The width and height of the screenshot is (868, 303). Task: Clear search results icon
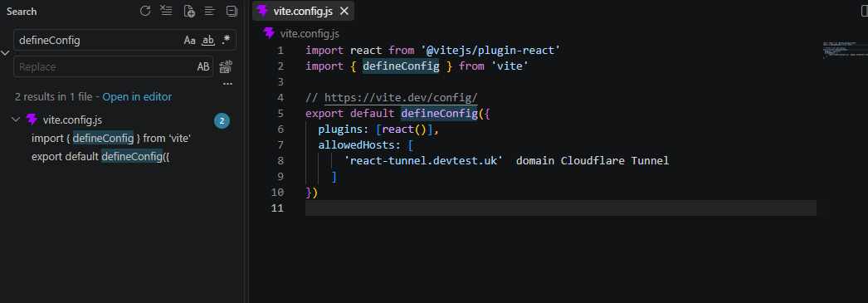pos(166,11)
